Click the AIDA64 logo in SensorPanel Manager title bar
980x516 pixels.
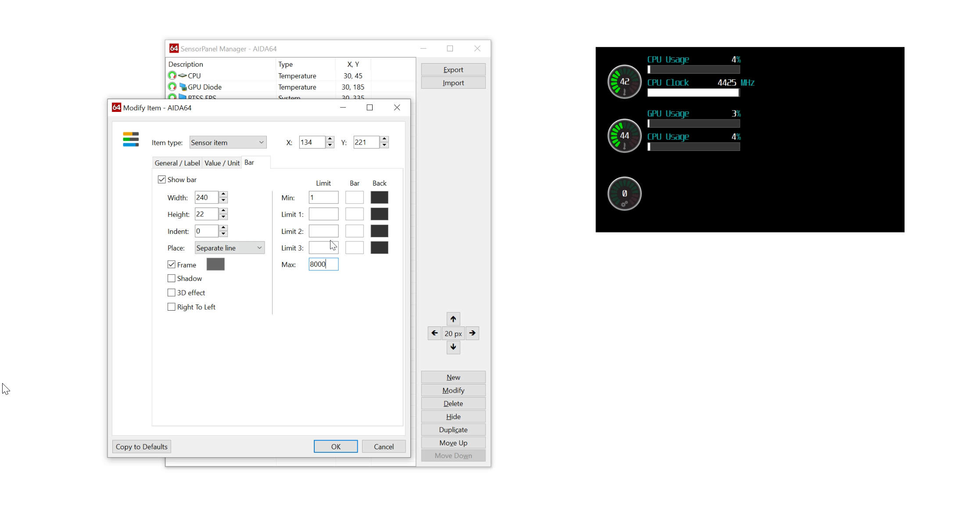(x=174, y=48)
